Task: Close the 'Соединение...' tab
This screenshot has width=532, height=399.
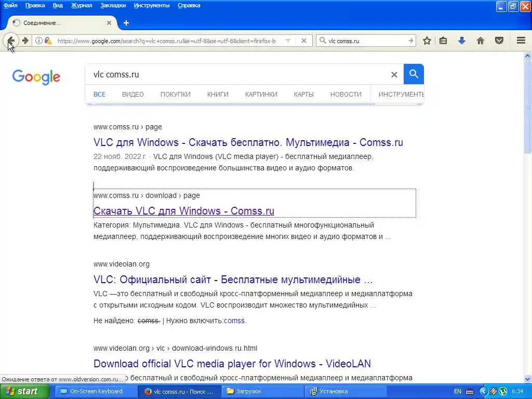Action: click(x=109, y=23)
